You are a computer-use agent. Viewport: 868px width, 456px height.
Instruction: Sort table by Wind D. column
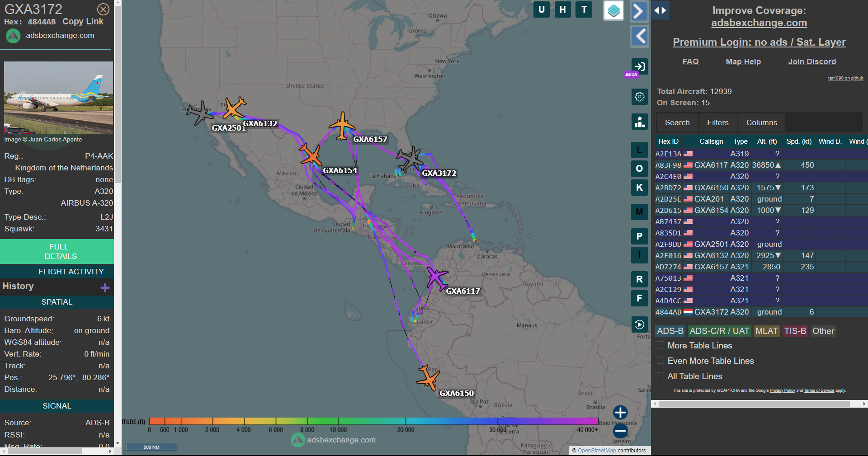tap(830, 141)
